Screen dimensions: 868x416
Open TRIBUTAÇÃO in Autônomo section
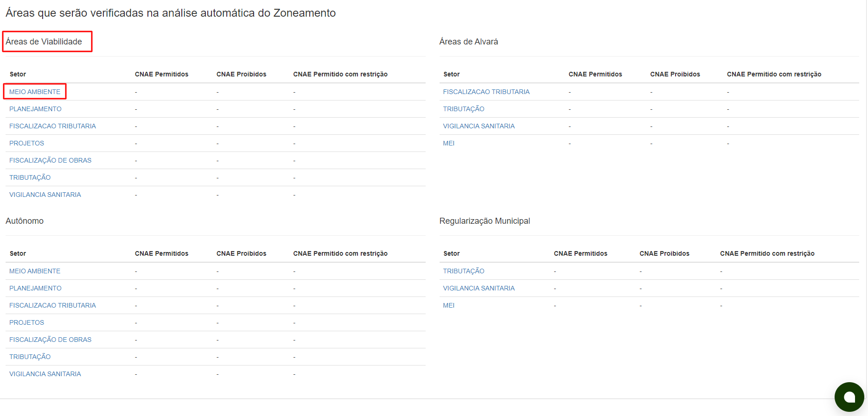(30, 357)
